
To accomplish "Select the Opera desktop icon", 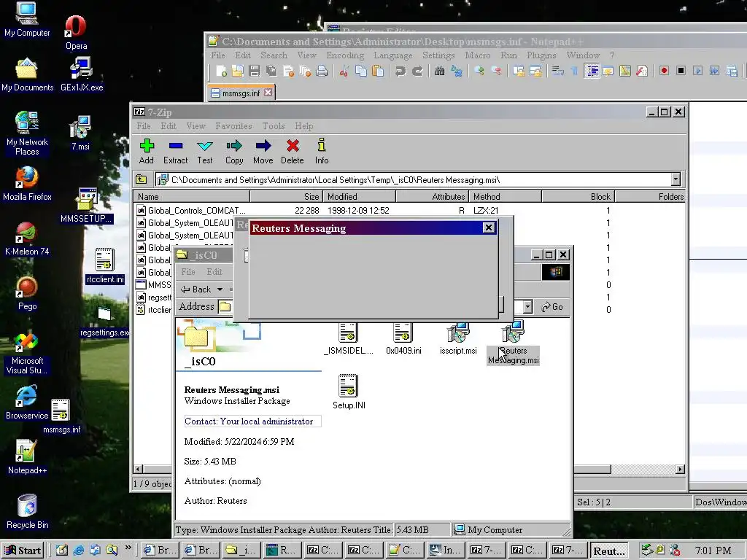I will tap(76, 32).
